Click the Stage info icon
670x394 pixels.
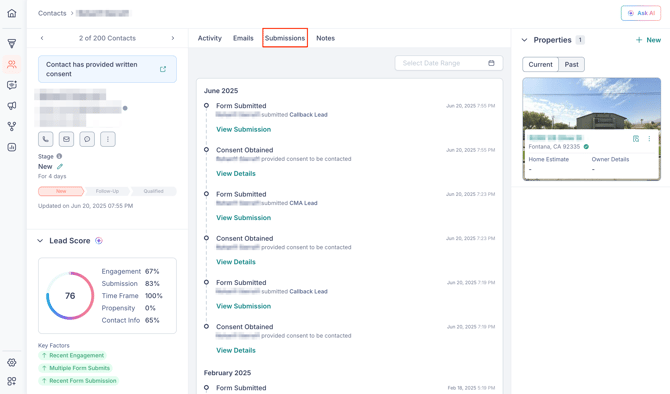click(x=59, y=156)
